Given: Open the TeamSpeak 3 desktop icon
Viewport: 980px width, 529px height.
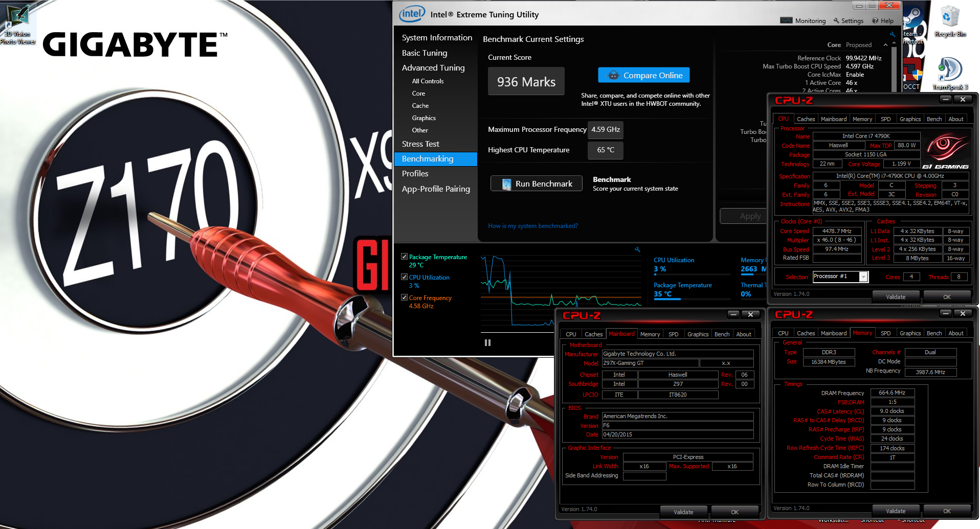Looking at the screenshot, I should (950, 73).
